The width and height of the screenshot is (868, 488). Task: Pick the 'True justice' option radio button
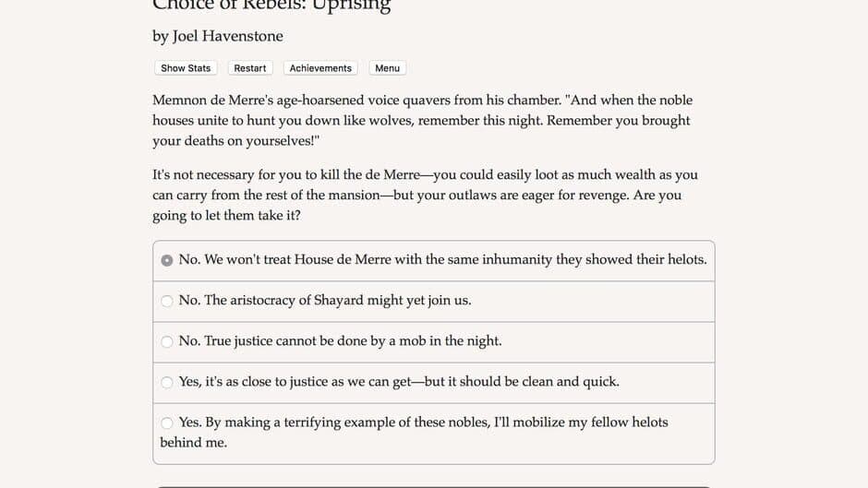pos(167,341)
